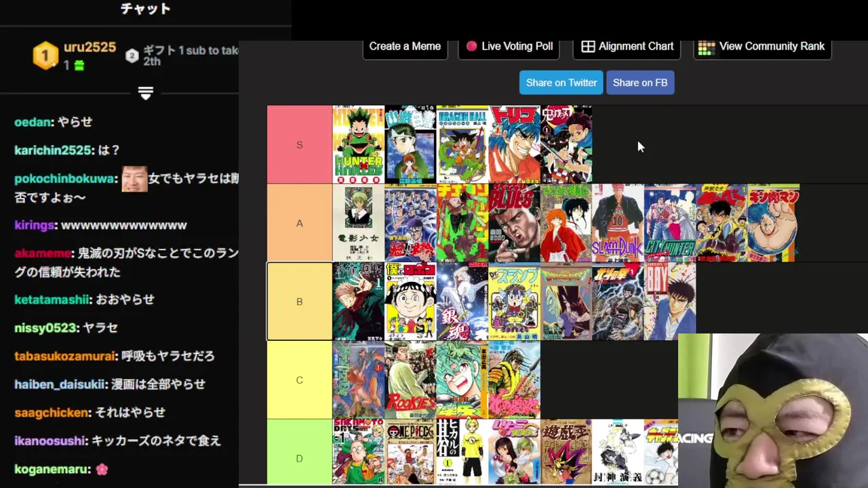Click Hoshin Engi cover in D tier
The height and width of the screenshot is (488, 868).
pos(618,452)
